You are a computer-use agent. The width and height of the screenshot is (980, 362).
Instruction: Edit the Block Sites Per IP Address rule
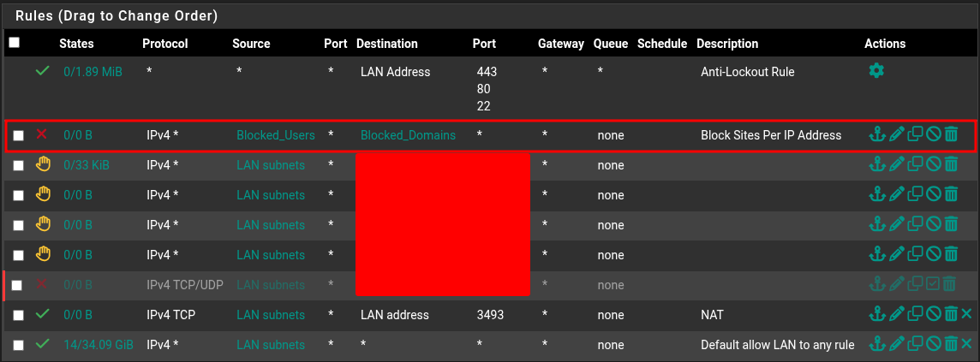tap(896, 134)
